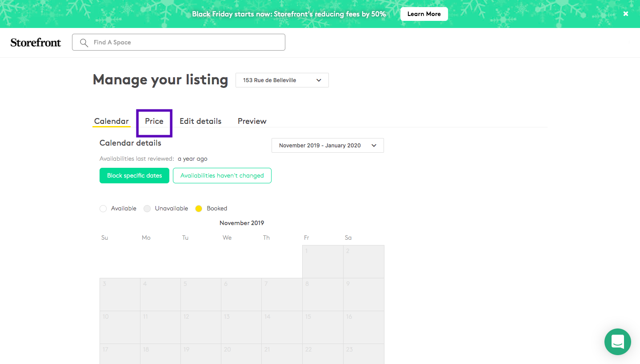Click the search magnifier icon
640x364 pixels.
[84, 43]
